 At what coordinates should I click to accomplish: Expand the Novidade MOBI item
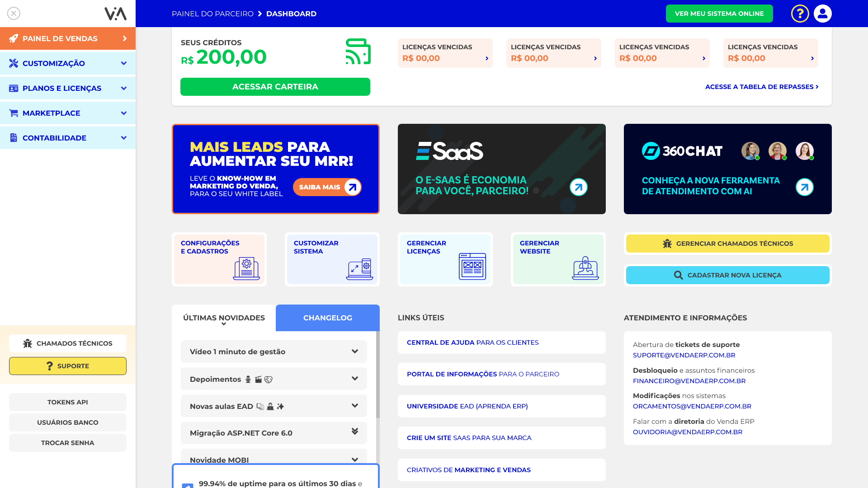274,456
